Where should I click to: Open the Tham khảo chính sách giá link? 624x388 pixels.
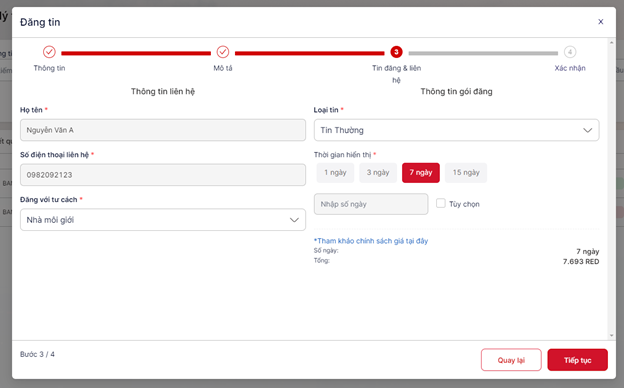point(371,241)
